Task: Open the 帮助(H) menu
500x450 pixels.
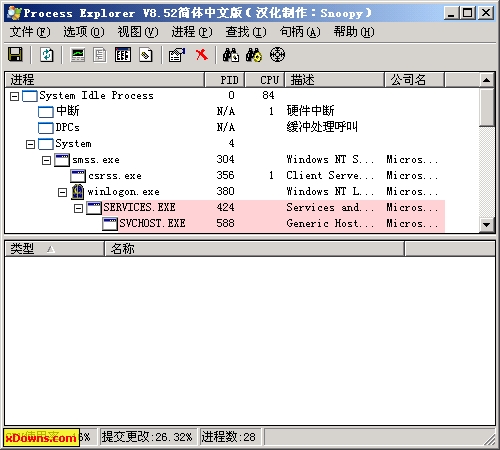Action: 354,32
